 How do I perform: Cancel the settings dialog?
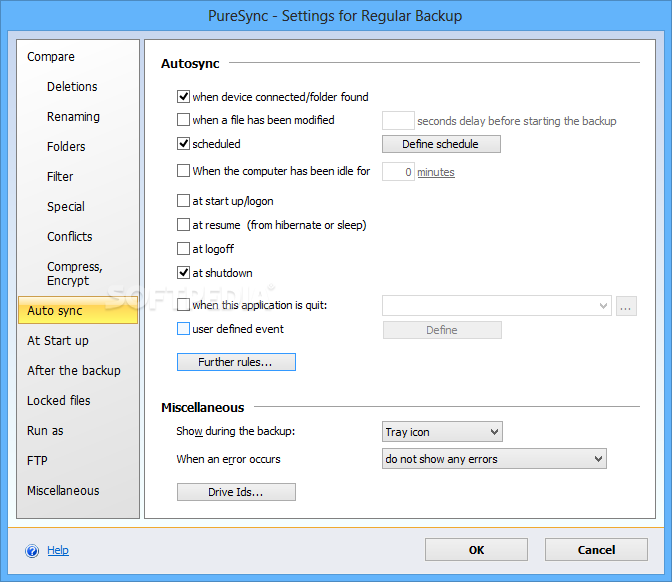click(596, 550)
